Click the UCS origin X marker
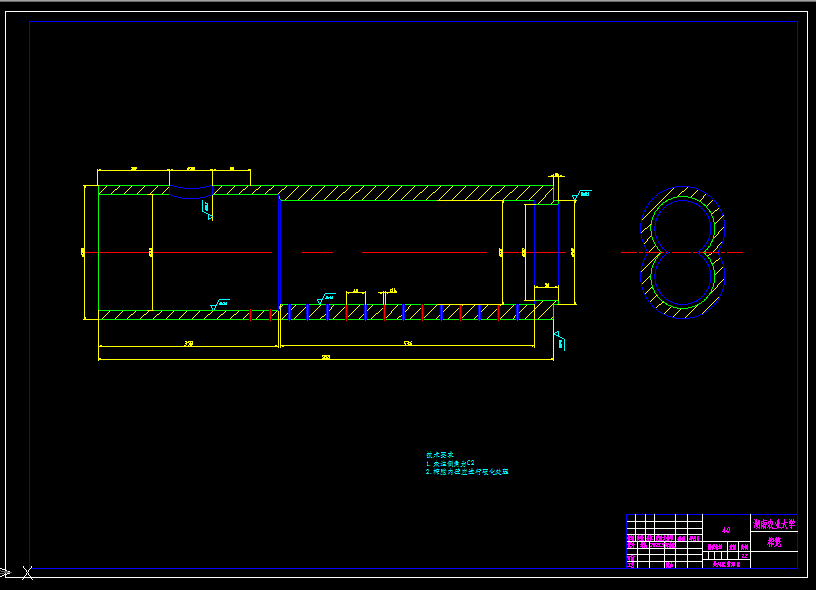This screenshot has width=816, height=590. click(x=28, y=573)
